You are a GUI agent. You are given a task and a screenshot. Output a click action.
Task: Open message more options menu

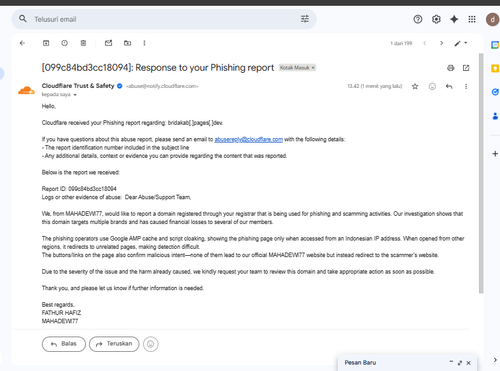click(466, 86)
